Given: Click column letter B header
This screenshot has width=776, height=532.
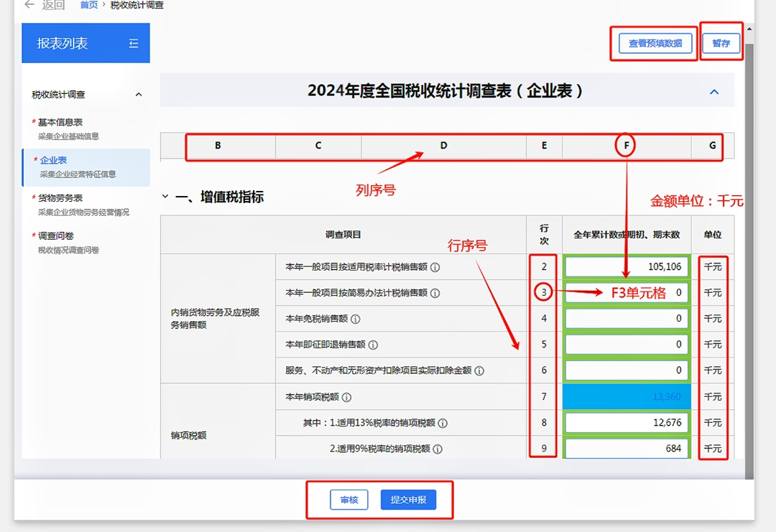Looking at the screenshot, I should click(x=218, y=145).
